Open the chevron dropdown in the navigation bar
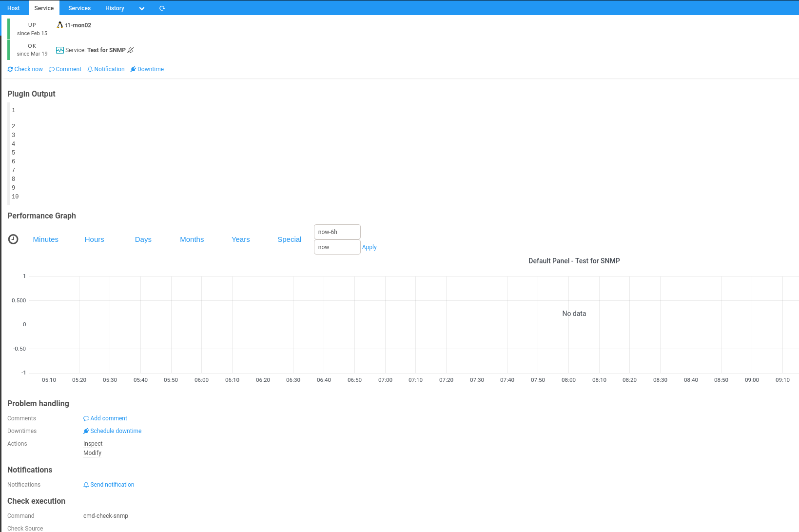 point(141,8)
